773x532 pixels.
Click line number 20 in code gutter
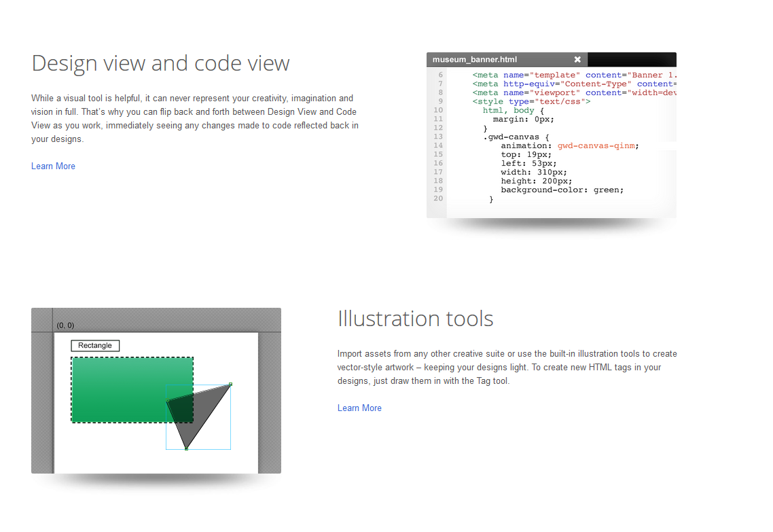pos(438,198)
